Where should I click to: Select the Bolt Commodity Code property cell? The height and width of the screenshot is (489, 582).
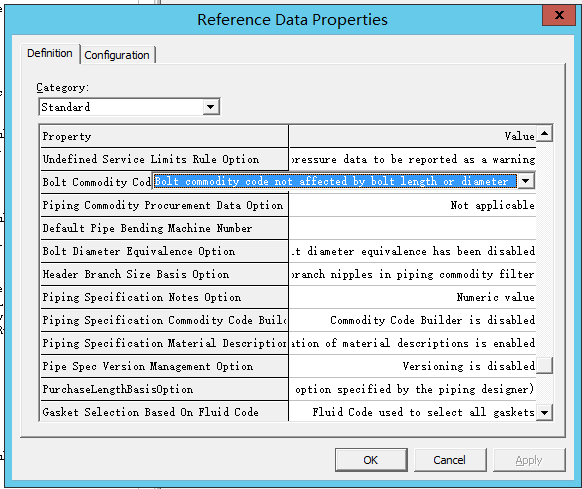coord(96,182)
